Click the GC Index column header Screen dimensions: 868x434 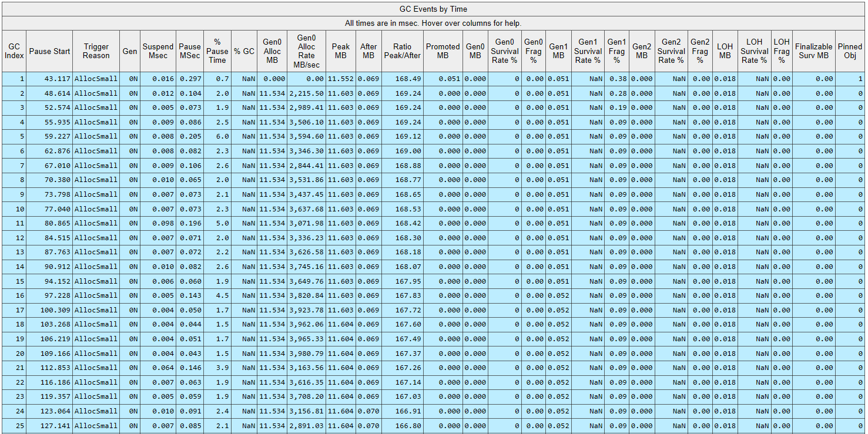(14, 51)
